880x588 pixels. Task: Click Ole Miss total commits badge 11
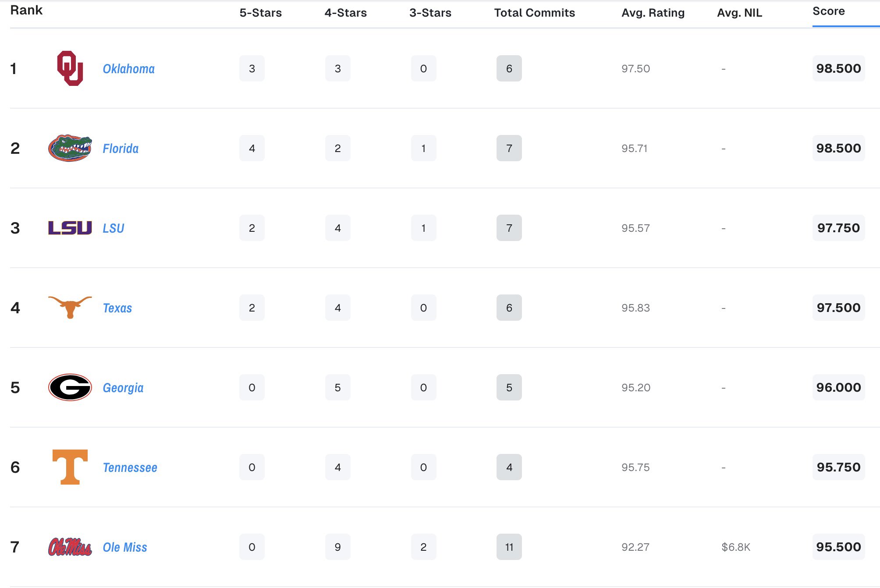[x=509, y=547]
